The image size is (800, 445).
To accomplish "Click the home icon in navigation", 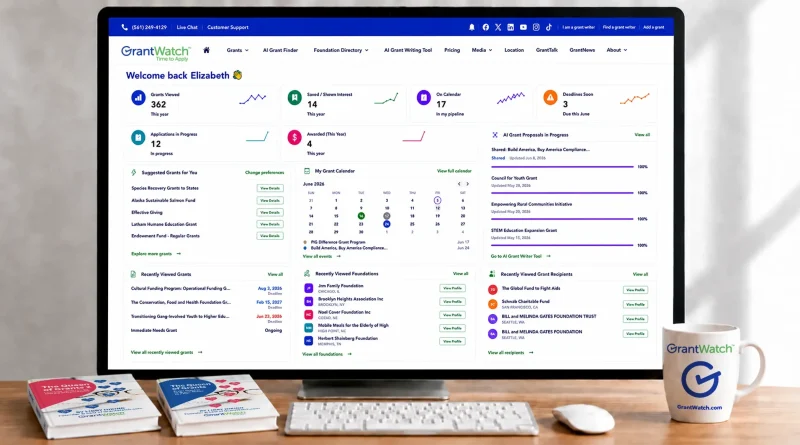I will point(207,50).
